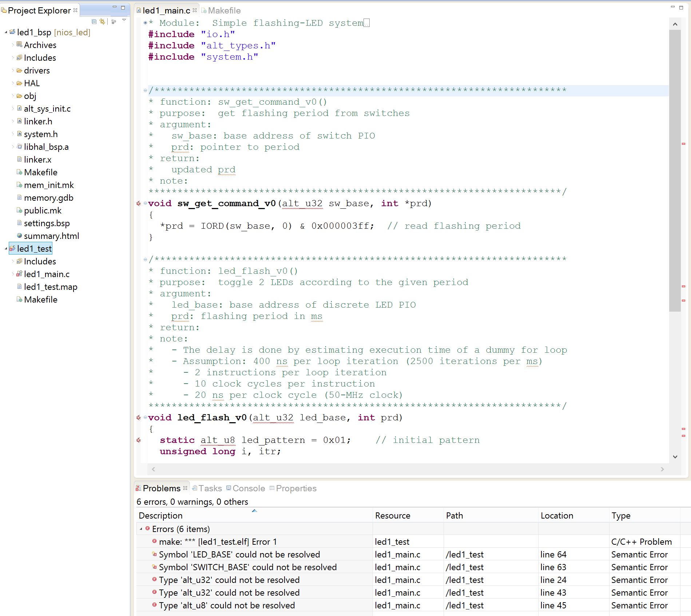Fold the sw_get_command_v0 comment block
Viewport: 691px width, 616px height.
pos(146,90)
